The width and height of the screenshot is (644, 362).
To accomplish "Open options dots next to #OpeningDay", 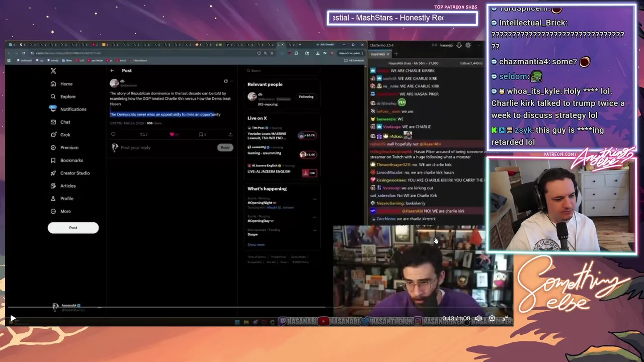I will click(314, 218).
